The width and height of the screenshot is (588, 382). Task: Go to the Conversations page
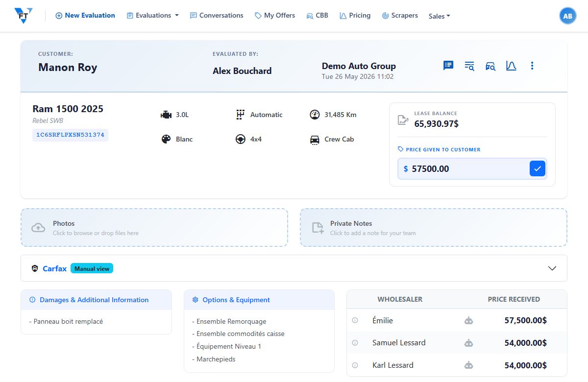[x=217, y=16]
